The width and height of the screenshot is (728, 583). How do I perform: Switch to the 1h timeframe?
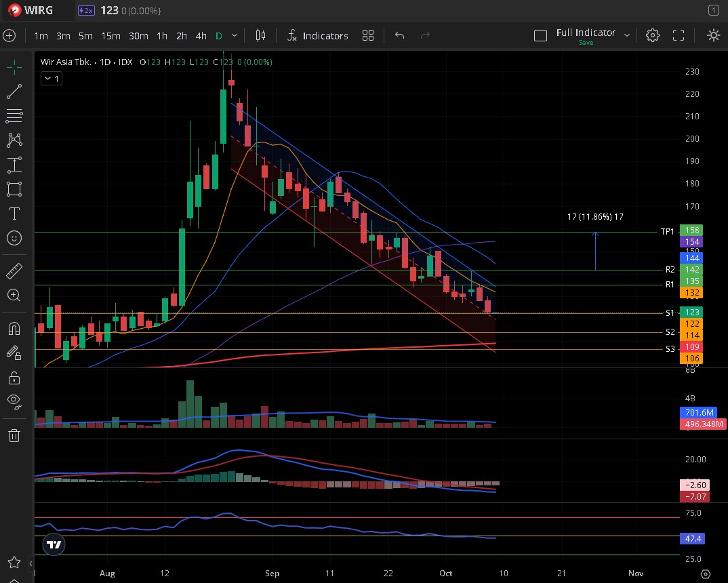[x=162, y=35]
